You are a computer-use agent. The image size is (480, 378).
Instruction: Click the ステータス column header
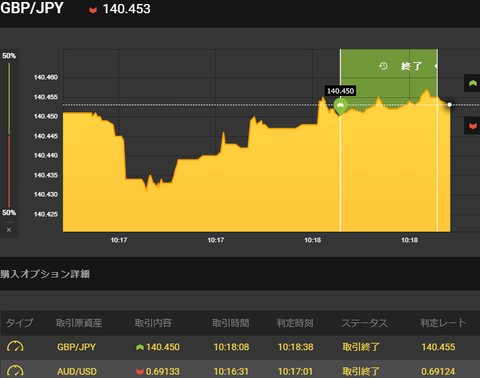[364, 323]
